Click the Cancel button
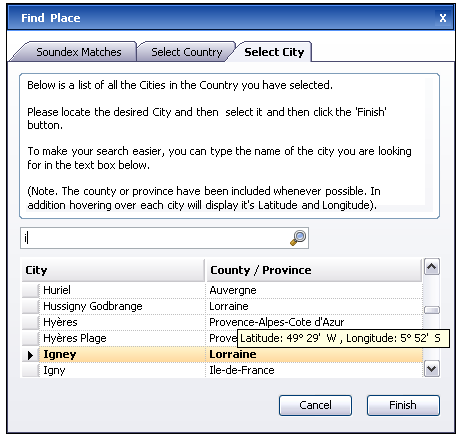The width and height of the screenshot is (462, 438). tap(315, 405)
